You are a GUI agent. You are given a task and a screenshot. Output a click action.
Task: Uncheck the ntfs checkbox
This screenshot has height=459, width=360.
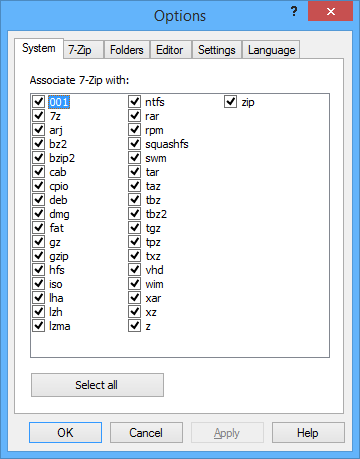click(134, 102)
